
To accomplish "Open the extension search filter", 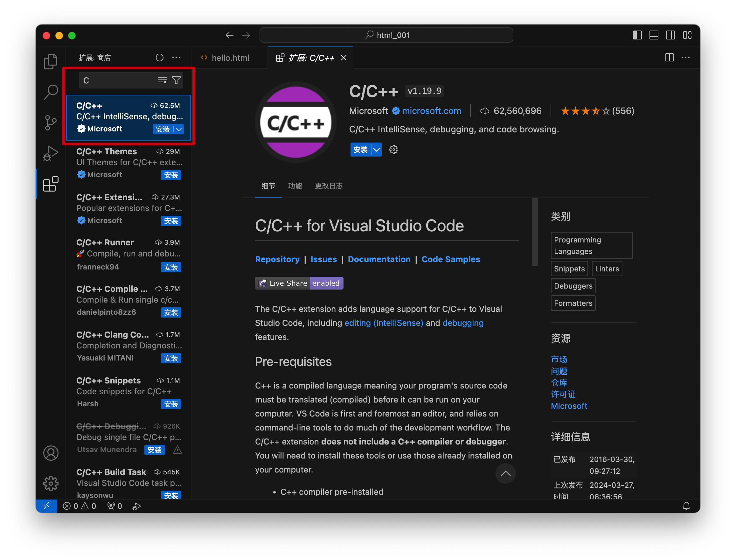I will tap(176, 80).
